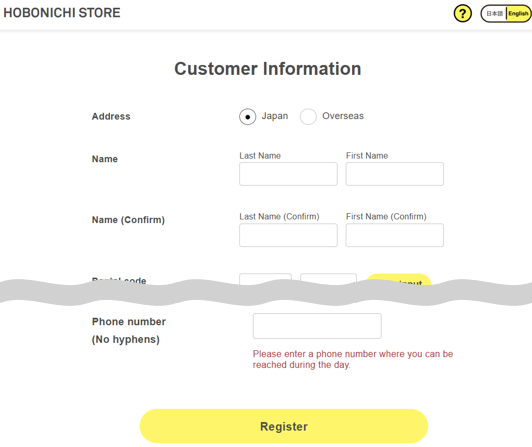Click the Name (Confirm) label

click(128, 220)
